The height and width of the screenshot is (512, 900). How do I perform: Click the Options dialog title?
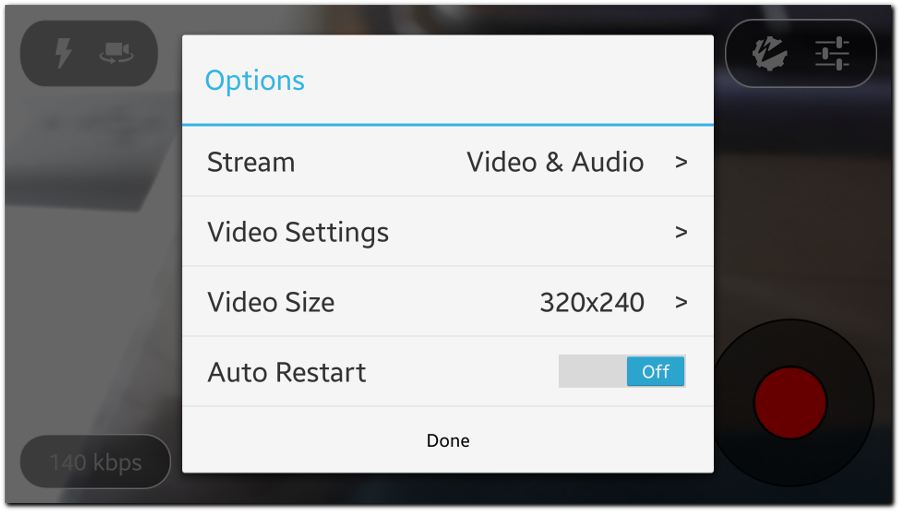coord(255,80)
